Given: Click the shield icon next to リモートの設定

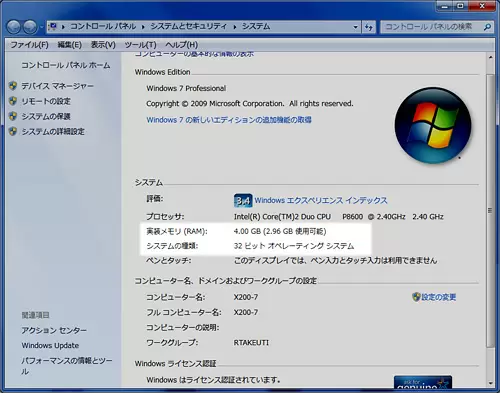Looking at the screenshot, I should (13, 101).
